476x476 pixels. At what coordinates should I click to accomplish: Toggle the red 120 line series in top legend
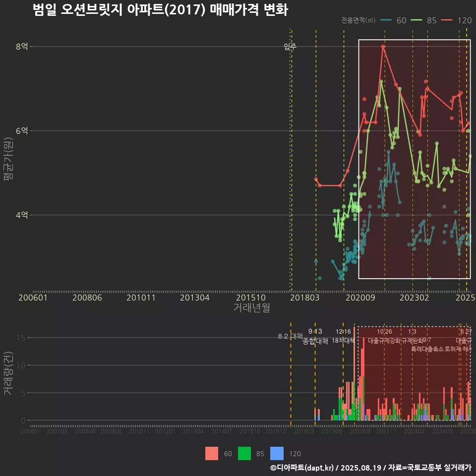tap(456, 20)
